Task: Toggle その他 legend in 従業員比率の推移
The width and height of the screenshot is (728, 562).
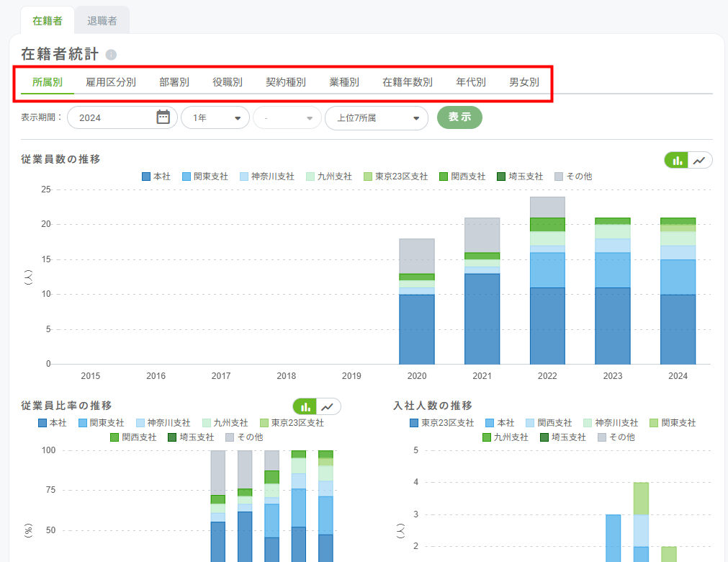Action: 244,437
